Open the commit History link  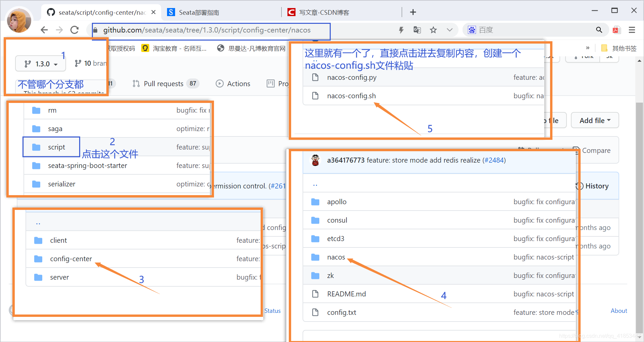click(592, 186)
